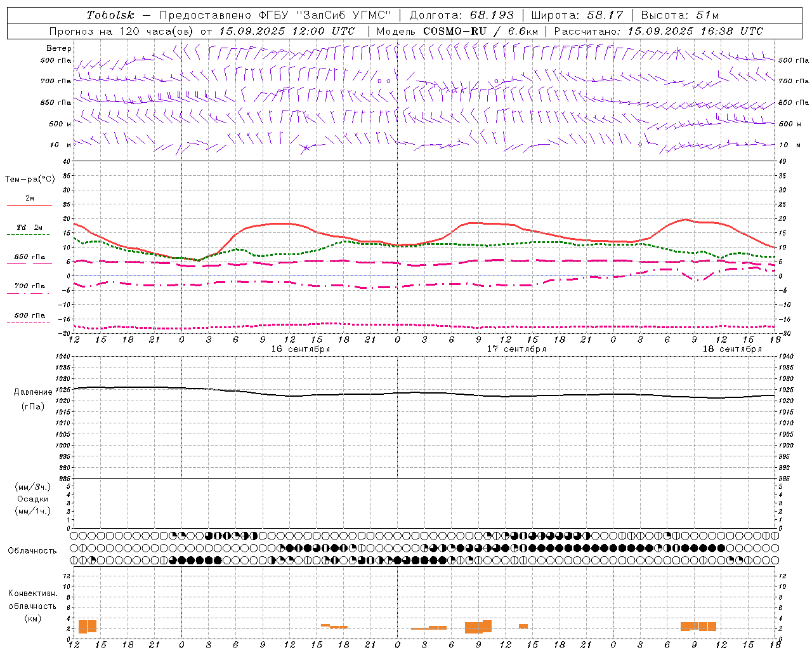812x650 pixels.
Task: Click the 'Конвективн.' convective cloud label
Action: [33, 594]
